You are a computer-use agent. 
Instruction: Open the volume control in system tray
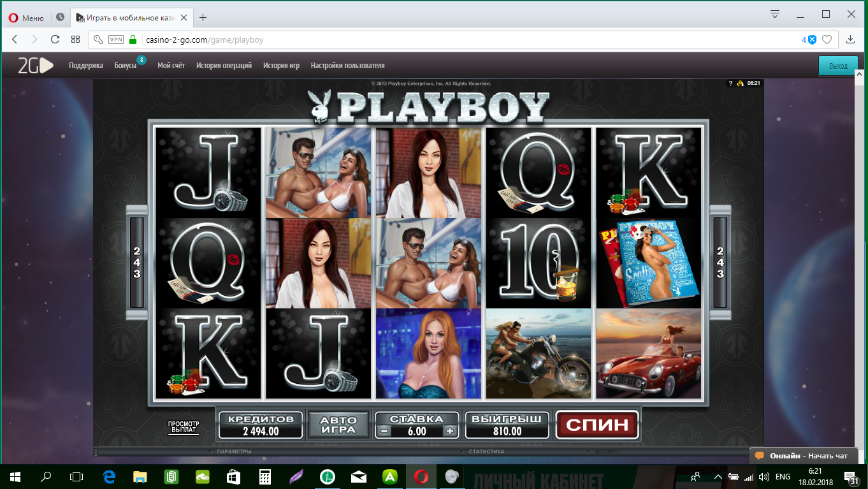763,477
